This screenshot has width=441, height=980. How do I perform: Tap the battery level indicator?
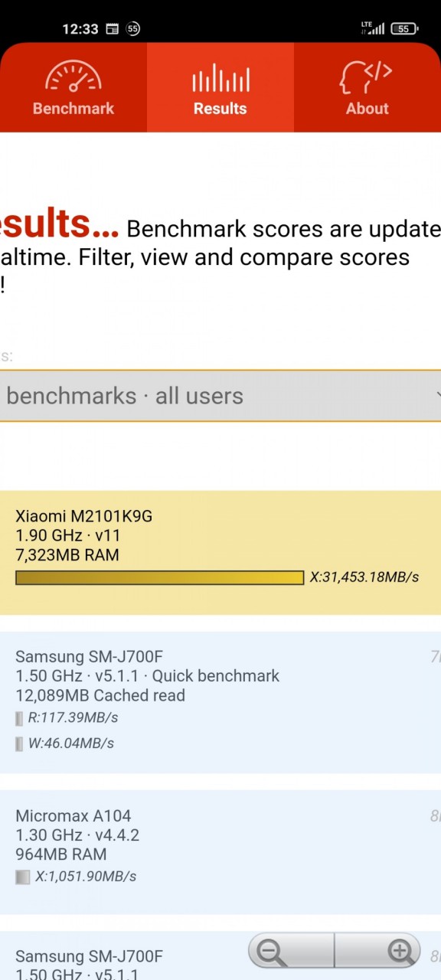tap(404, 28)
